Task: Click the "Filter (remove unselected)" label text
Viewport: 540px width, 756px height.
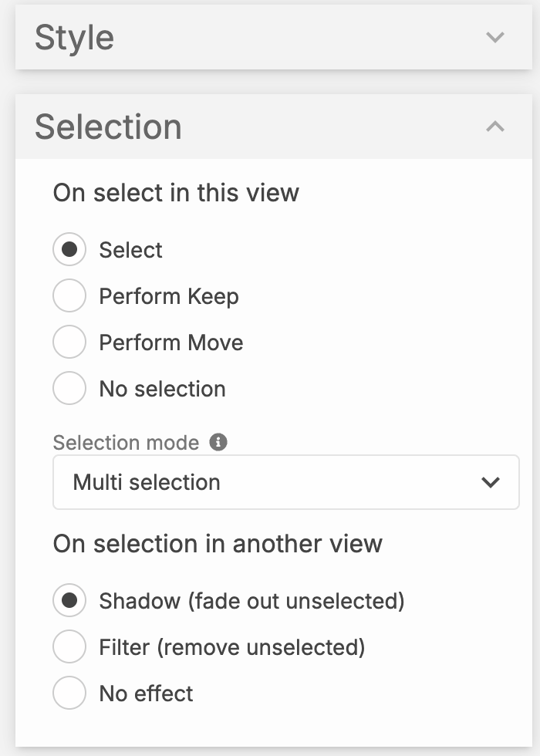Action: [231, 647]
